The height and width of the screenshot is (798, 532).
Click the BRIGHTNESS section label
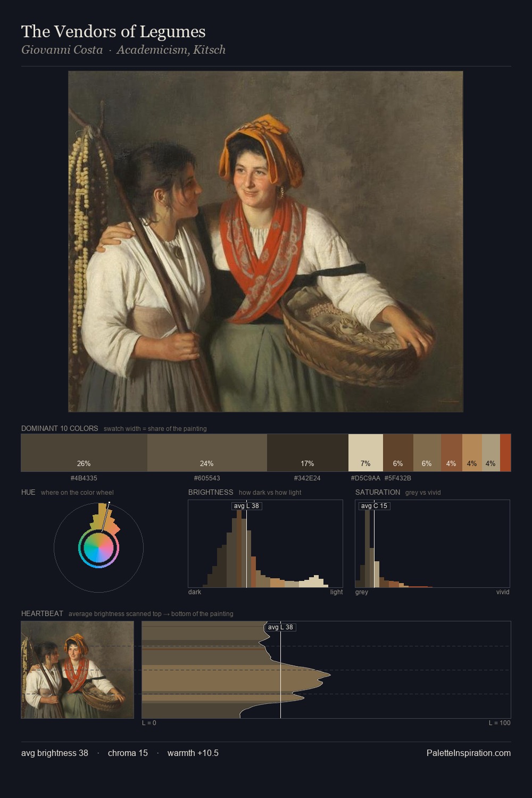click(x=211, y=492)
